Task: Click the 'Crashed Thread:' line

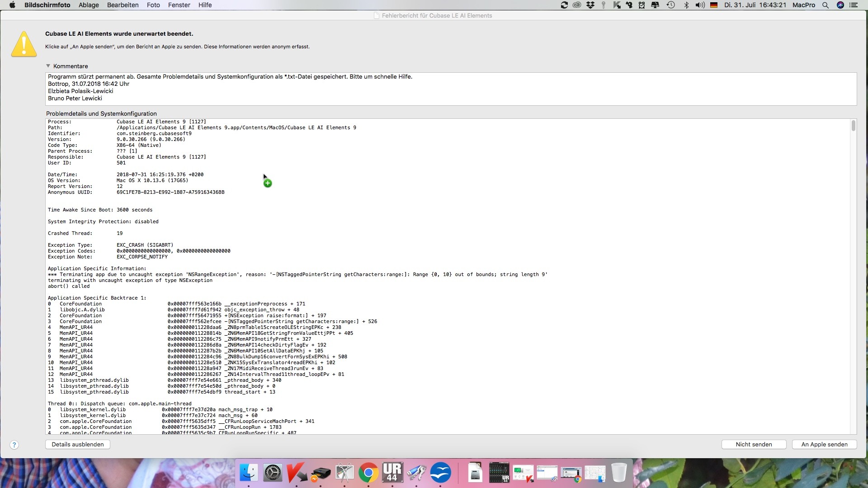Action: pyautogui.click(x=85, y=234)
